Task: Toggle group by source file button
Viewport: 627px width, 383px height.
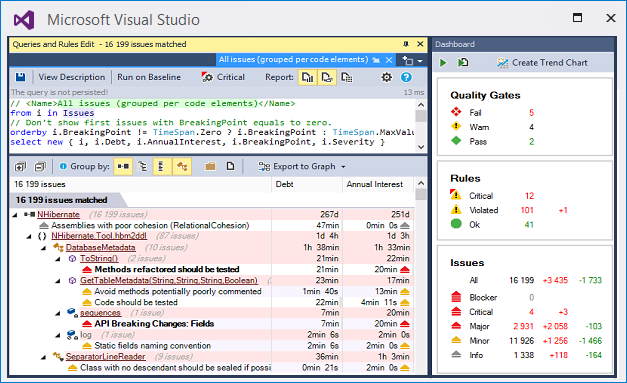Action: click(230, 166)
